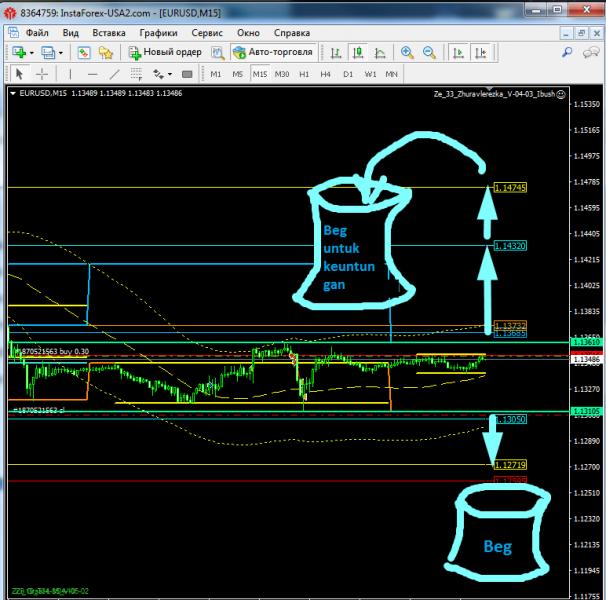606x600 pixels.
Task: Click the Новый ордер button
Action: 165,52
